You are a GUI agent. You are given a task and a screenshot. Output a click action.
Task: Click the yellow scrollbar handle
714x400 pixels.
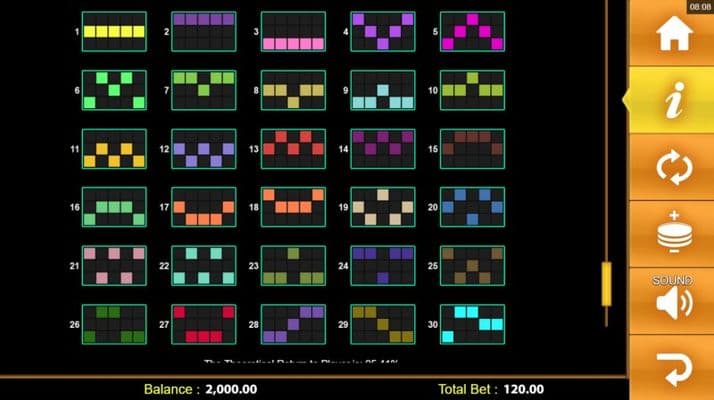pos(604,283)
